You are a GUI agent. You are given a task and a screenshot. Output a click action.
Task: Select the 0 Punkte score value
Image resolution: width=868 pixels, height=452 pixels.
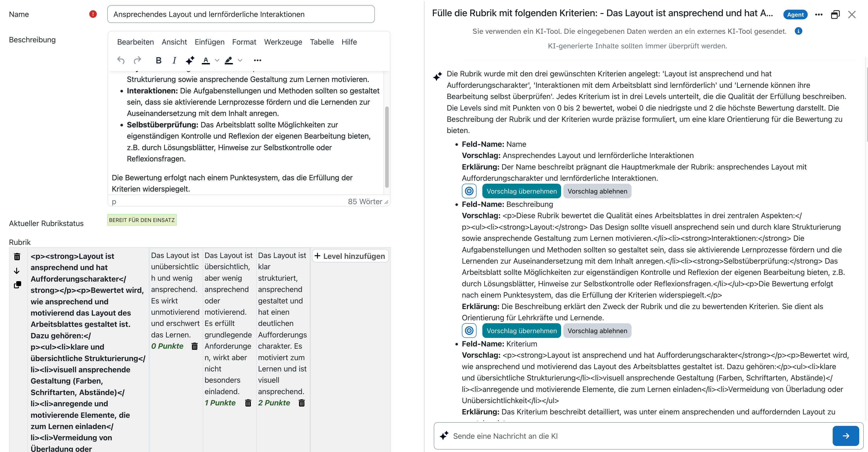pyautogui.click(x=167, y=346)
